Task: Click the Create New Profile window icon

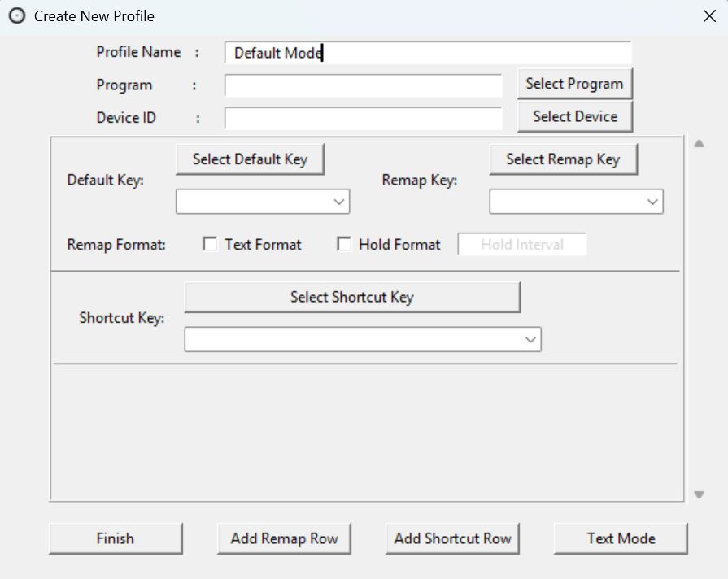Action: coord(16,15)
